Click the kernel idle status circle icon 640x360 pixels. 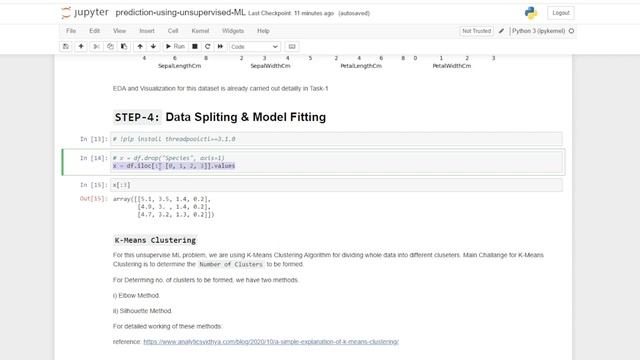pos(571,31)
